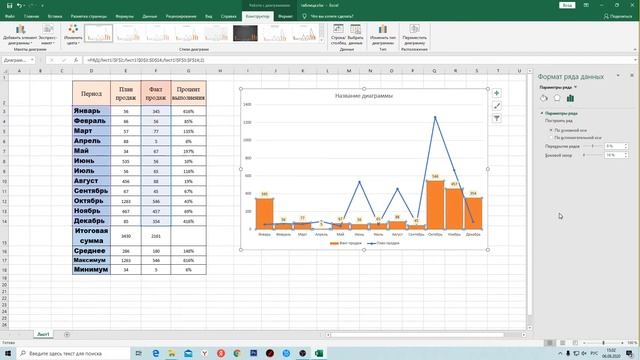This screenshot has height=360, width=640.
Task: Select the first chart style thumbnail
Action: click(x=98, y=33)
